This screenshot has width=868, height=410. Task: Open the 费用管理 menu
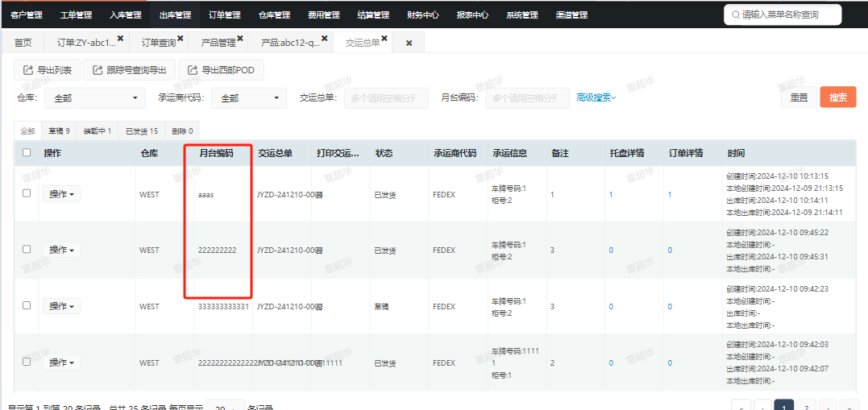pos(323,15)
